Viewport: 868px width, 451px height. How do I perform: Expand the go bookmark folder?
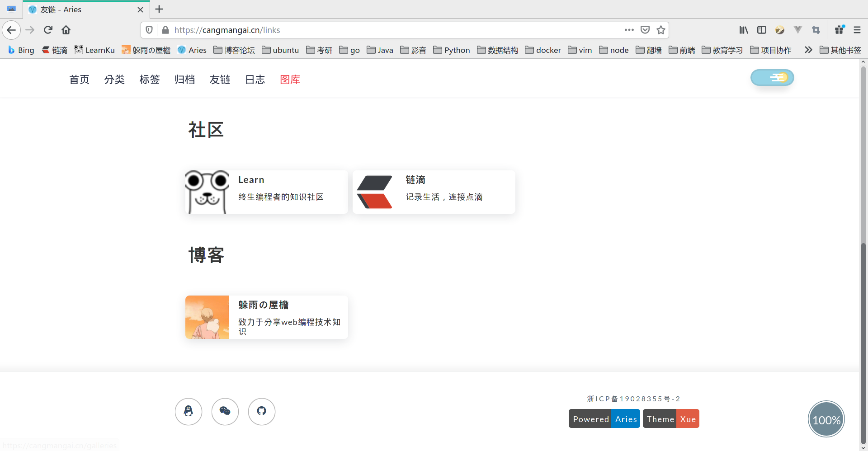point(349,50)
